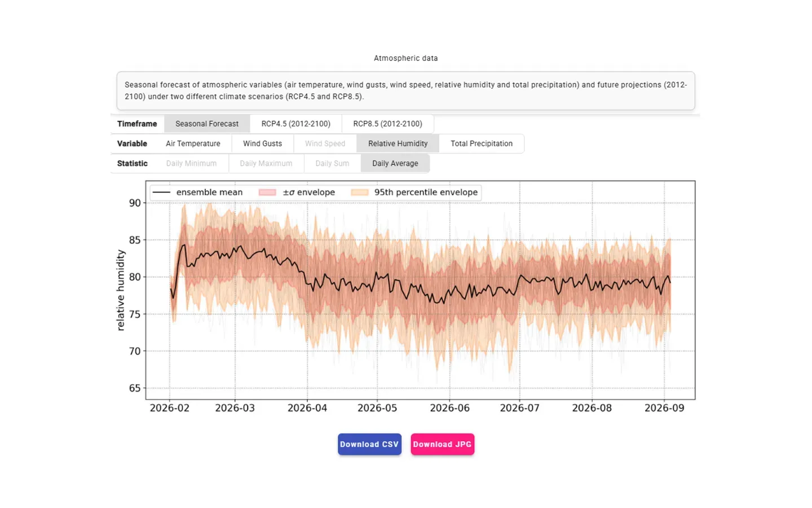Click the 80 y-axis tick label
The width and height of the screenshot is (812, 508).
[x=135, y=277]
